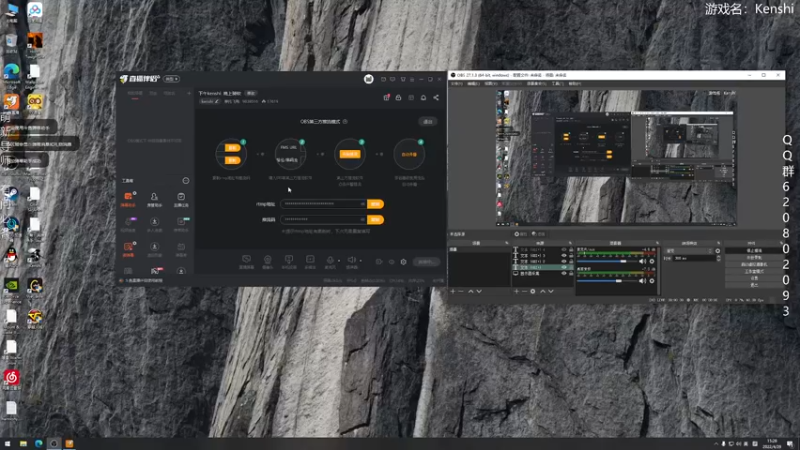
Task: Adjust the second OBS mixer volume slider
Action: click(x=606, y=281)
